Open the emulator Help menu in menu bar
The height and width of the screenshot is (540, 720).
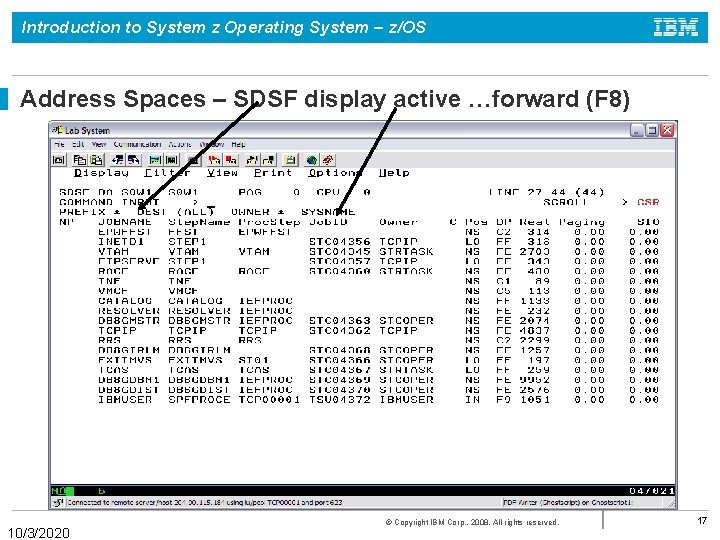click(x=238, y=144)
